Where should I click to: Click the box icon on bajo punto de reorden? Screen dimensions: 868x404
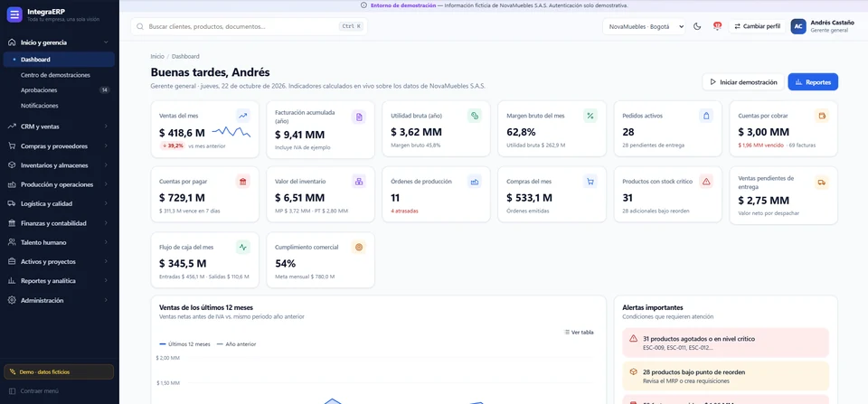pos(633,371)
